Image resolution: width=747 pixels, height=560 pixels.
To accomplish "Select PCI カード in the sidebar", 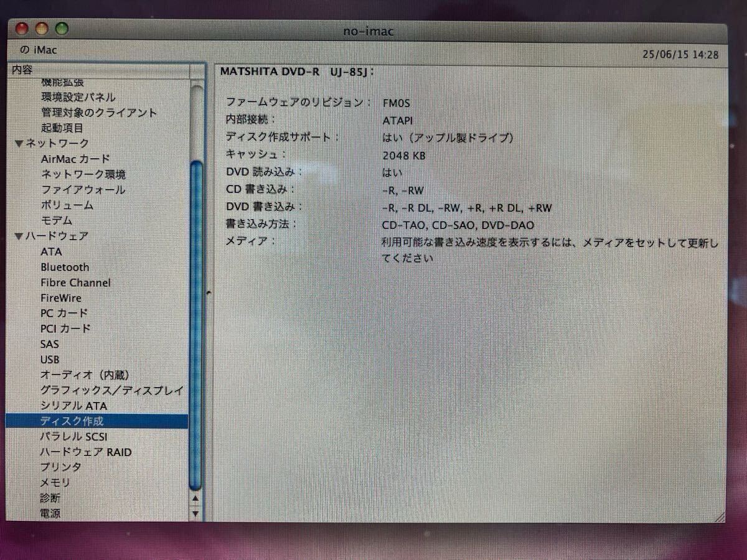I will pos(65,328).
